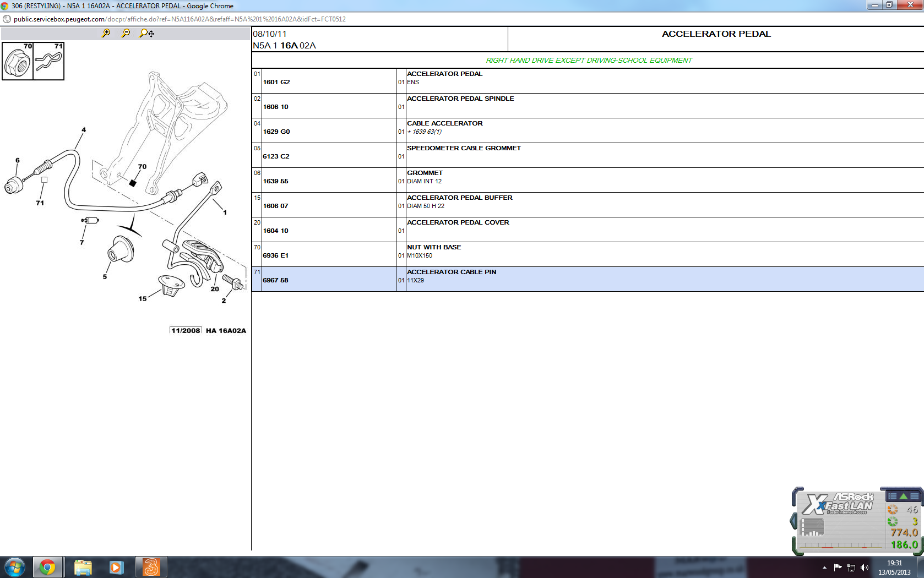Show hidden system tray icons
The height and width of the screenshot is (578, 924).
coord(824,568)
